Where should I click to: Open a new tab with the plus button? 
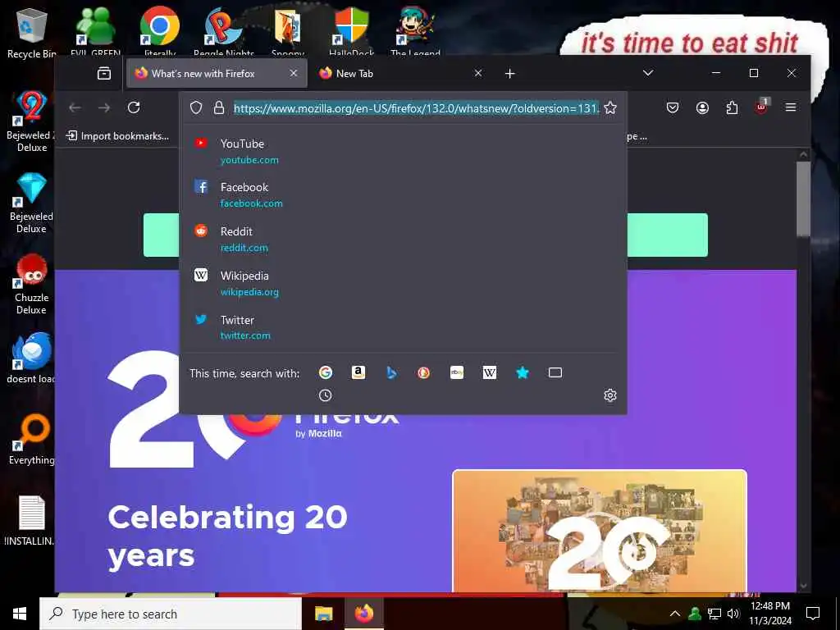[x=510, y=73]
